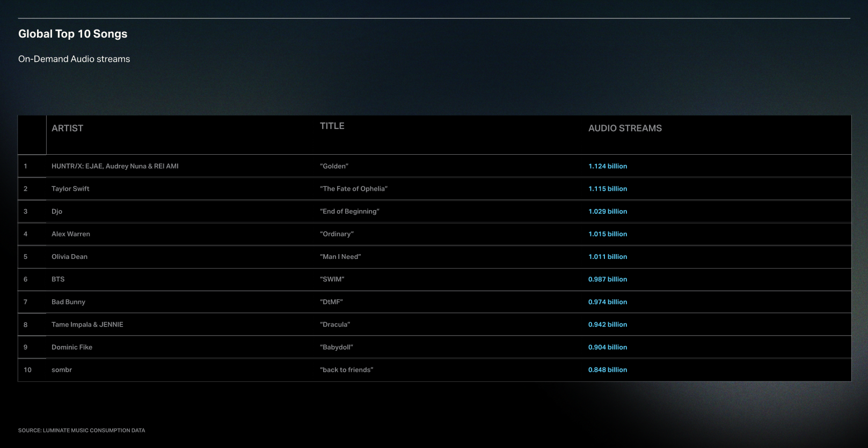Click the title "Man I Need"
This screenshot has height=448, width=868.
340,256
